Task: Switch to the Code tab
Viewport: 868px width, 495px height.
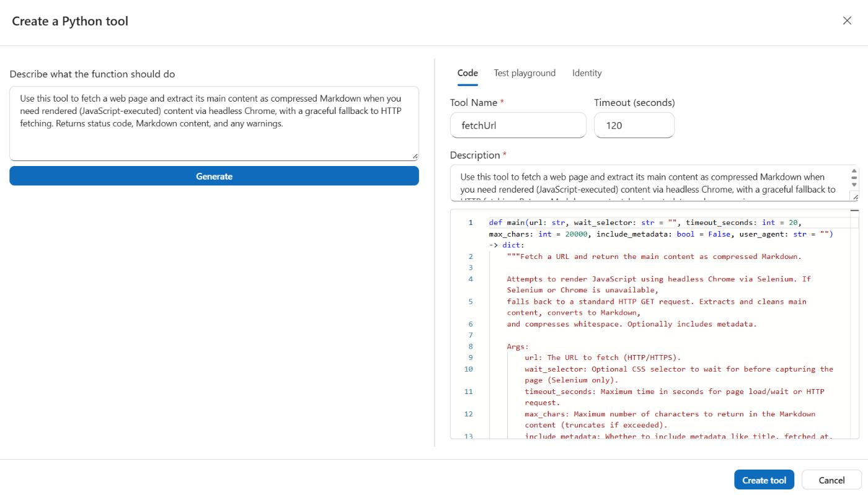Action: point(467,73)
